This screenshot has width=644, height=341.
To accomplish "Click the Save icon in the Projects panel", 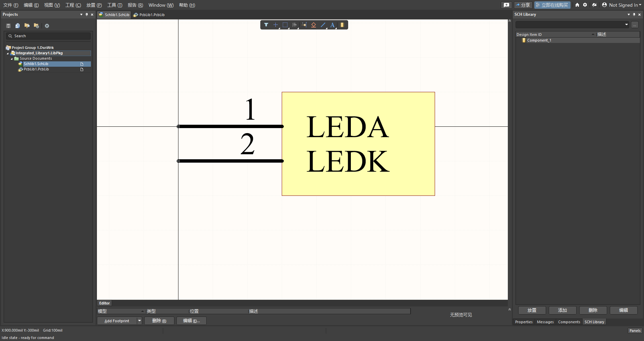I will click(x=8, y=26).
